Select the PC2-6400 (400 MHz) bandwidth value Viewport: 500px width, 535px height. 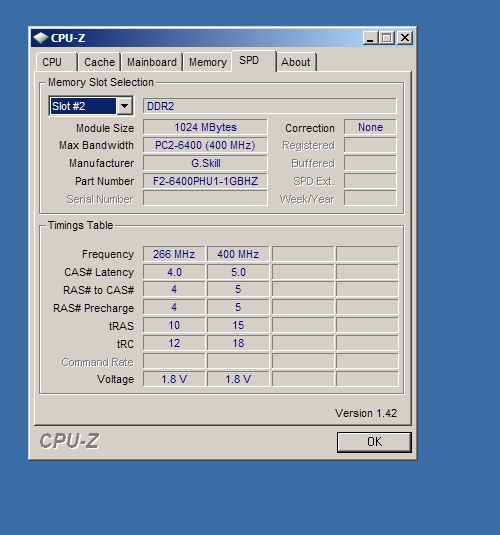(x=205, y=145)
